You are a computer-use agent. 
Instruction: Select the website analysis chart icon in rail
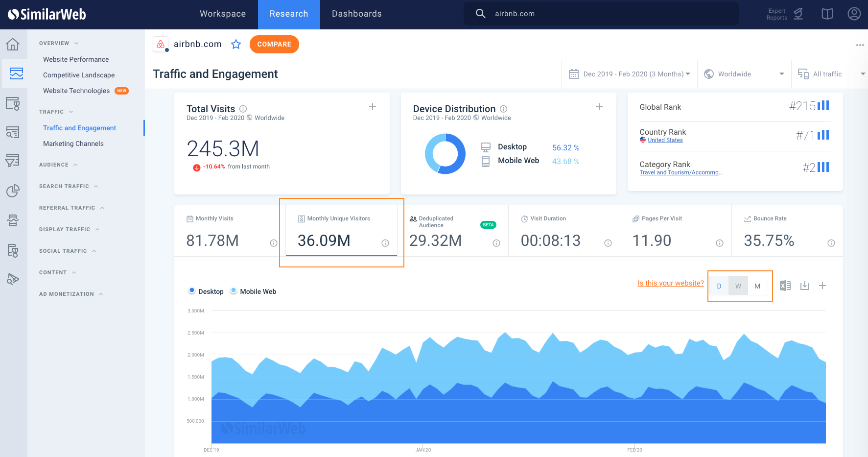(16, 73)
